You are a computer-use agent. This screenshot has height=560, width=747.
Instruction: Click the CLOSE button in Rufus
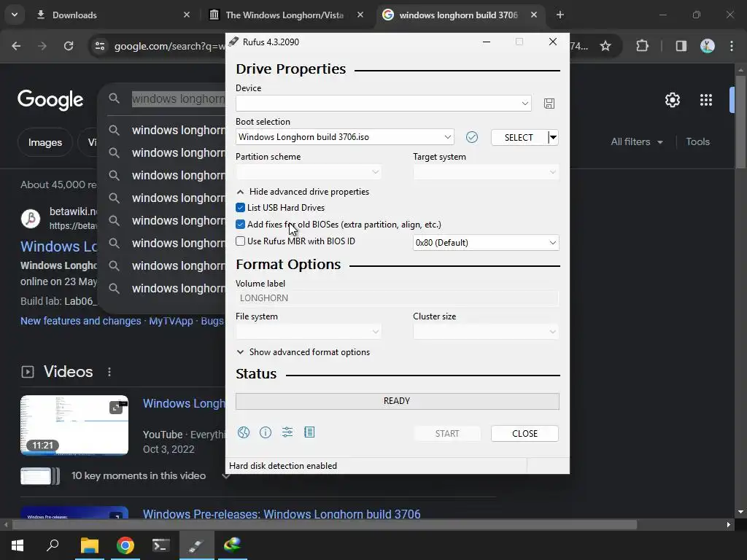point(525,434)
